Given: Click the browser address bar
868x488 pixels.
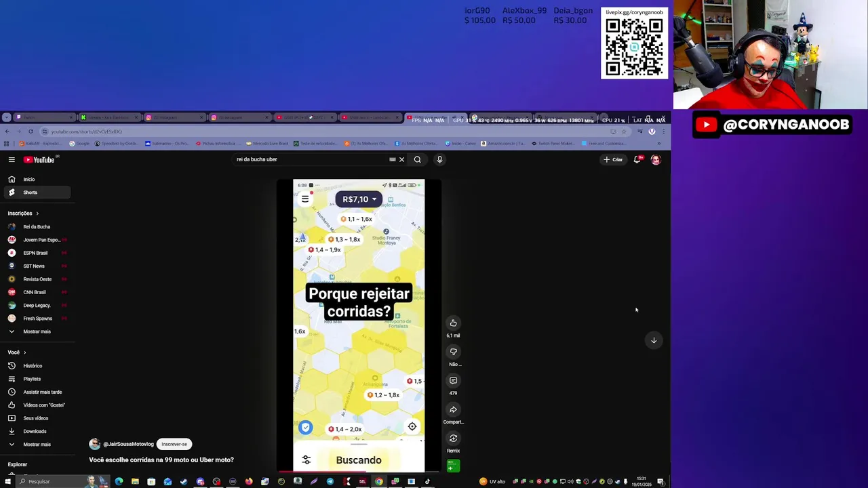Looking at the screenshot, I should click(x=325, y=131).
